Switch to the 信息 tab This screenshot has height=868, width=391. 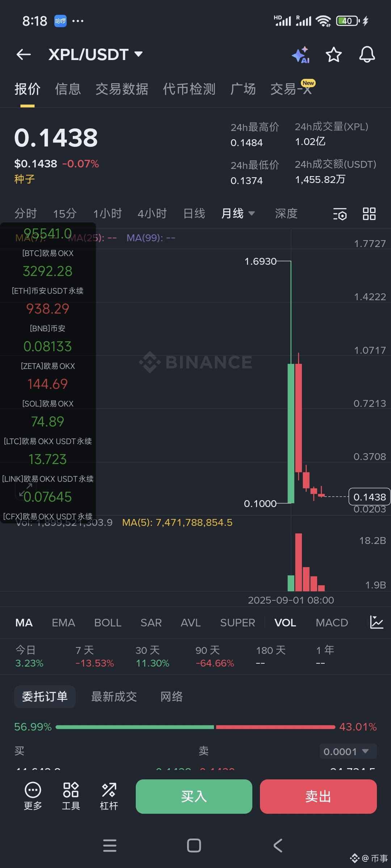[68, 89]
